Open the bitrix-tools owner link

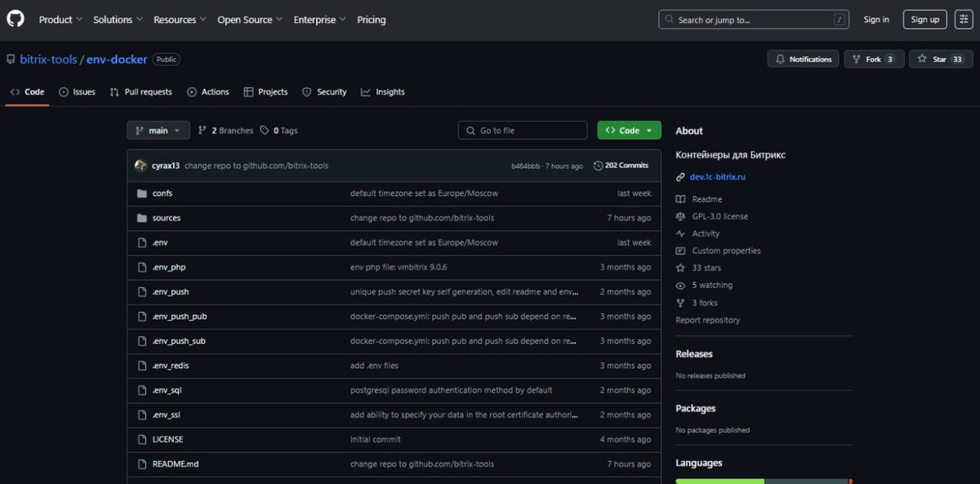click(x=47, y=60)
